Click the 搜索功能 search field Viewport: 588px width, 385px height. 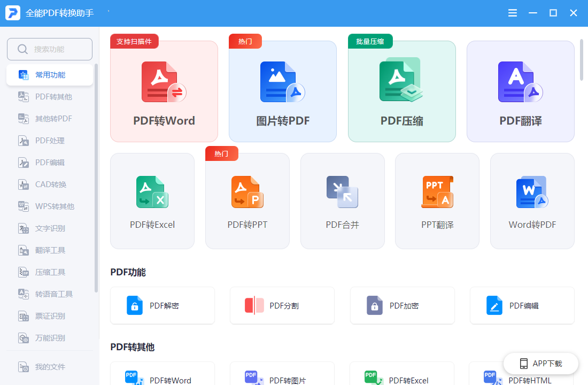pos(50,49)
